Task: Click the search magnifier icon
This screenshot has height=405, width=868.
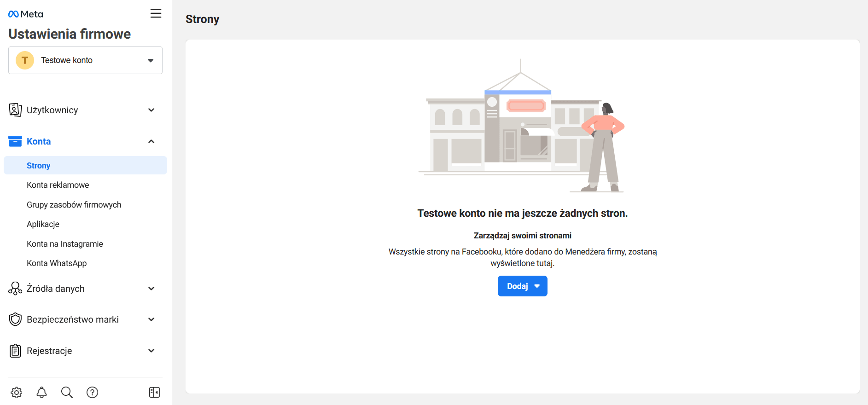Action: coord(67,392)
